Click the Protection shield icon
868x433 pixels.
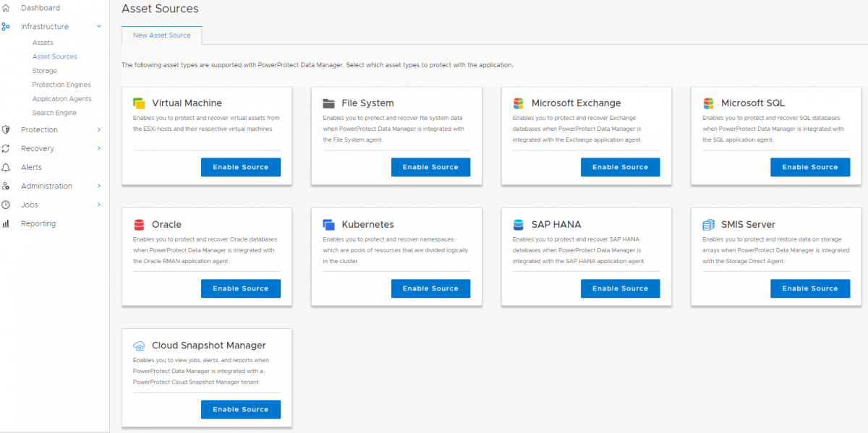(6, 130)
